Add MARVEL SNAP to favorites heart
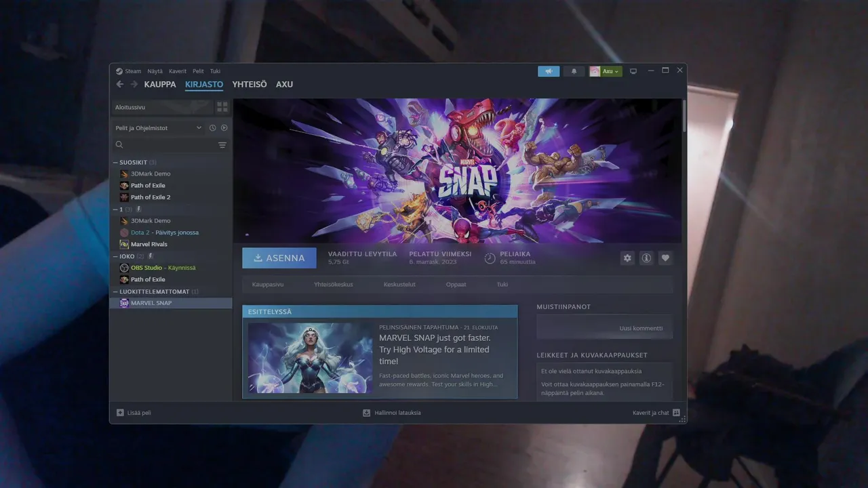Screen dimensions: 868x488 (665, 258)
